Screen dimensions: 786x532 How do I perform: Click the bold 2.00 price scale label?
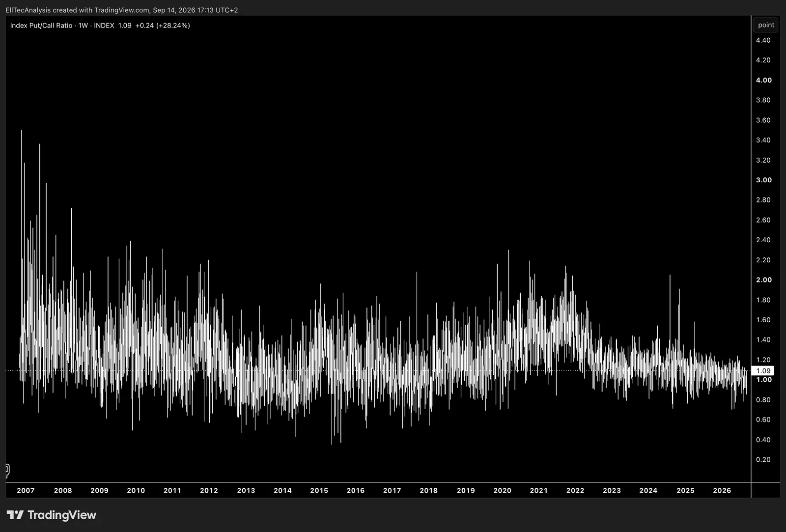(764, 280)
